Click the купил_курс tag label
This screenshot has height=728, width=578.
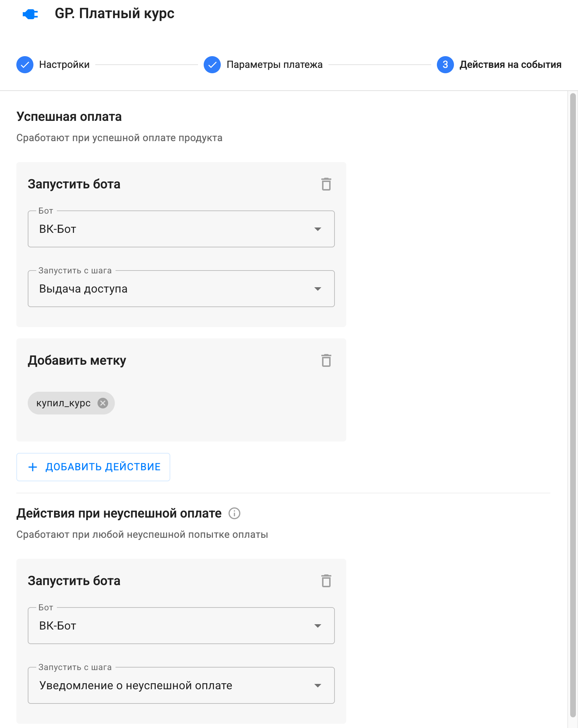pos(63,403)
